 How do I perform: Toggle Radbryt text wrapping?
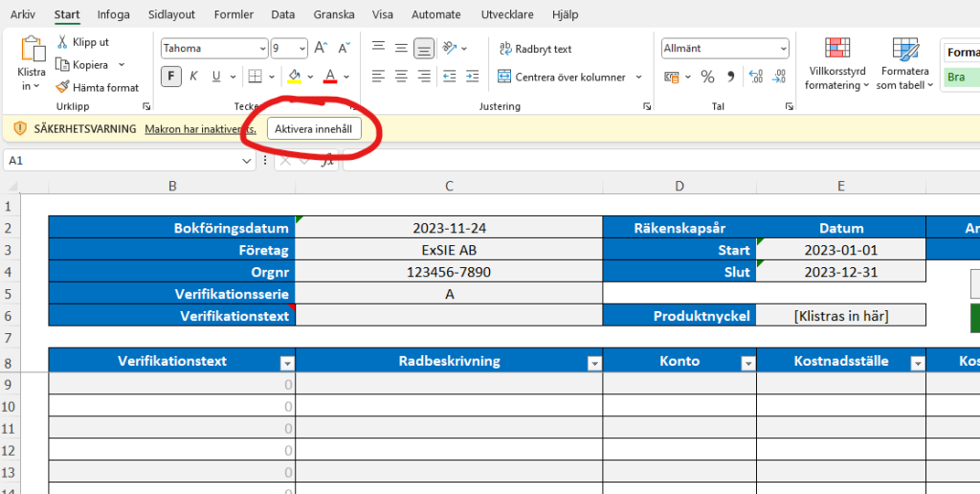tap(536, 49)
